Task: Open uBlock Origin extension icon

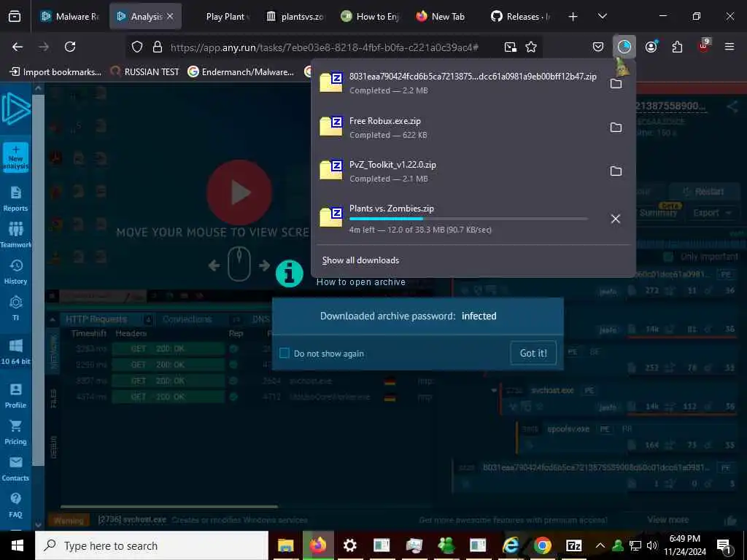Action: click(x=704, y=46)
